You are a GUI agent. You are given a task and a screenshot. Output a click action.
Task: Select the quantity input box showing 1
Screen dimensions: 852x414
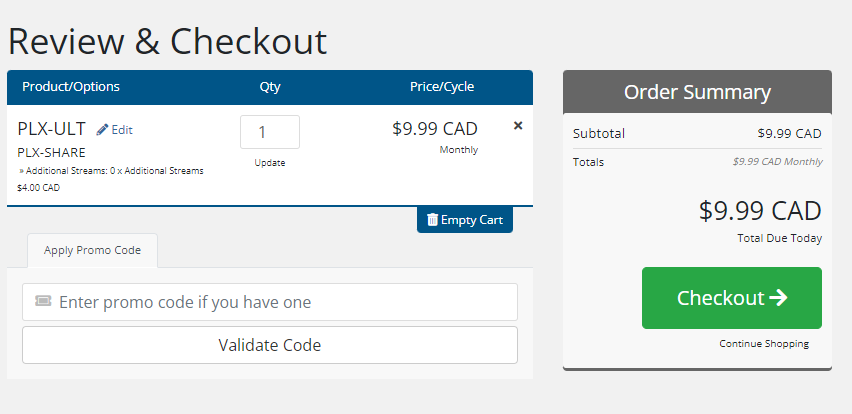[x=270, y=132]
